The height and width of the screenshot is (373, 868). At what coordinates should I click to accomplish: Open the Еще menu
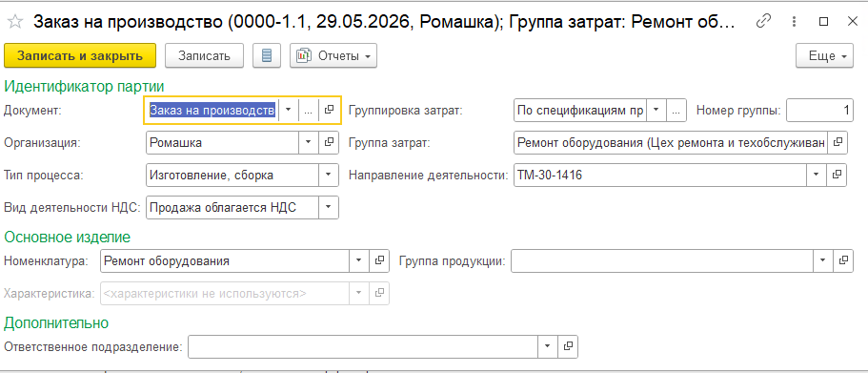824,56
